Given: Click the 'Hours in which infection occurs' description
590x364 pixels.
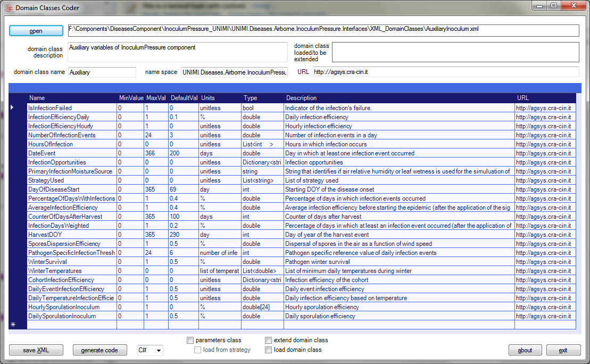Looking at the screenshot, I should (x=399, y=144).
